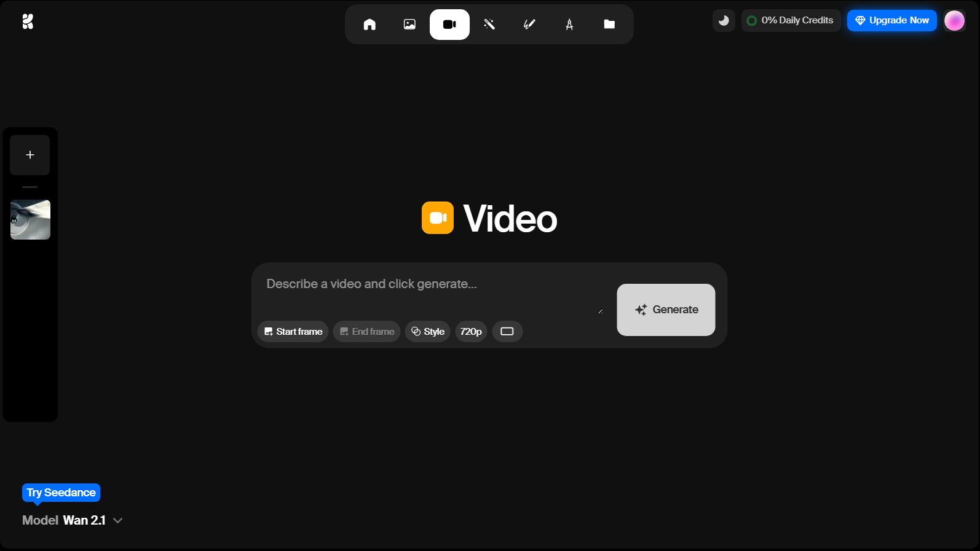Open the Home icon in top navigation
The image size is (980, 551).
(x=369, y=25)
